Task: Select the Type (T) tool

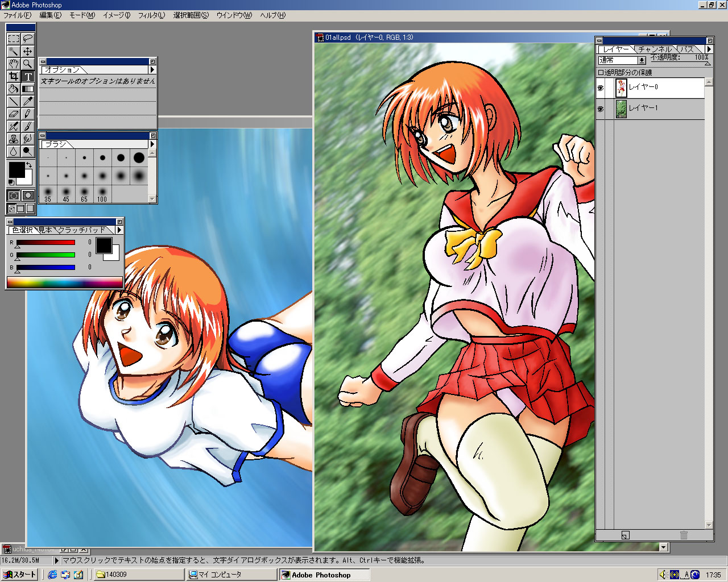Action: pyautogui.click(x=27, y=76)
